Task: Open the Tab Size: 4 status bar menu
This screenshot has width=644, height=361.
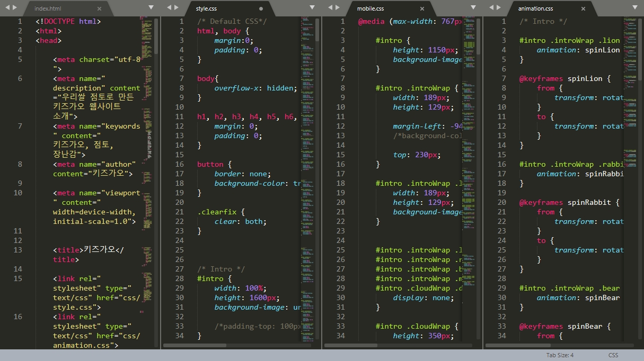Action: 560,355
